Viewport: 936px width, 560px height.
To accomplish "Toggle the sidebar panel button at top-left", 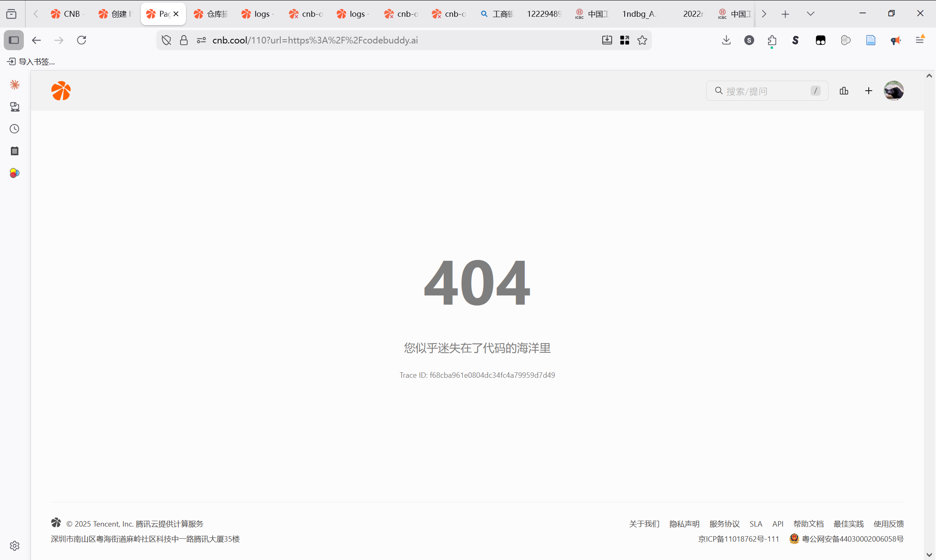I will coord(14,40).
